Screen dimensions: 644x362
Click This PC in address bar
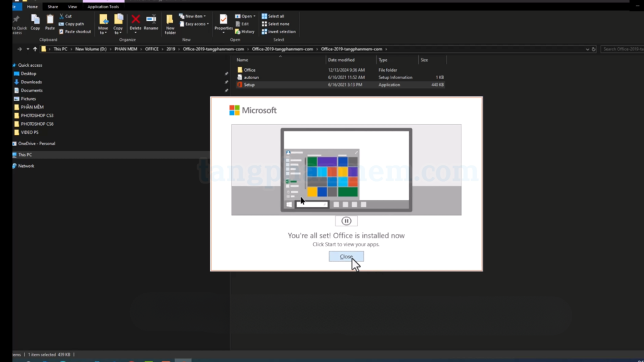tap(60, 49)
